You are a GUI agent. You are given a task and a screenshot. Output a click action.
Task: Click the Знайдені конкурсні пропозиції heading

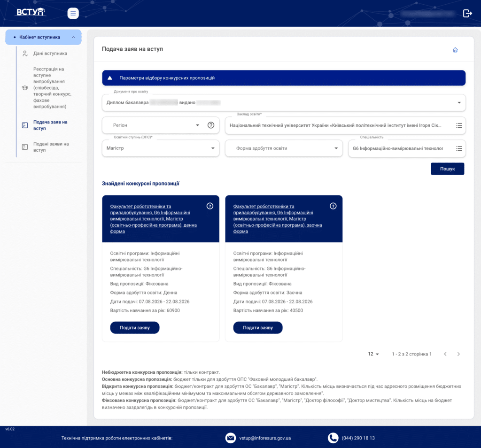pyautogui.click(x=140, y=183)
